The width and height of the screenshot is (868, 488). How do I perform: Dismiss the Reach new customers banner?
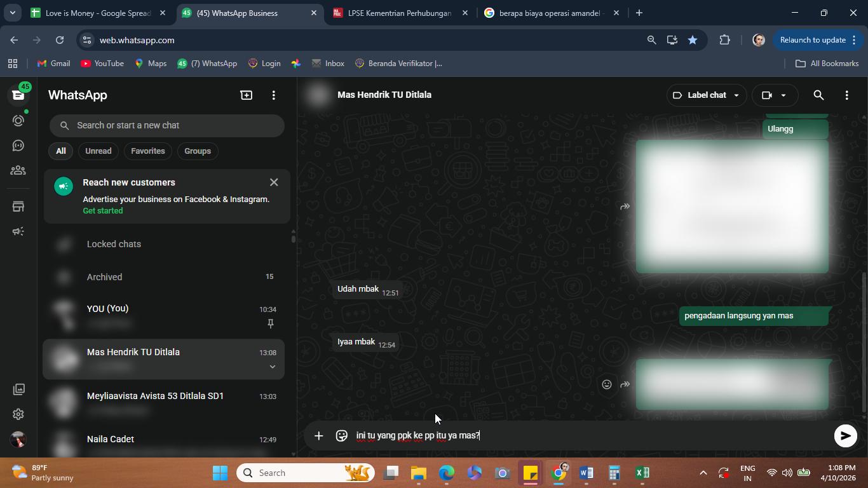click(x=274, y=182)
